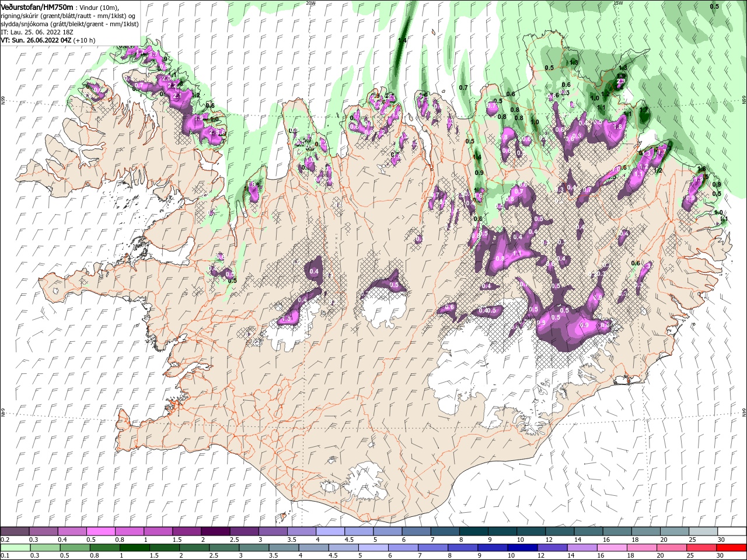Click the bright pink snow swatch between 0.5 and 0.8
Viewport: 747px width, 560px height.
coord(100,531)
